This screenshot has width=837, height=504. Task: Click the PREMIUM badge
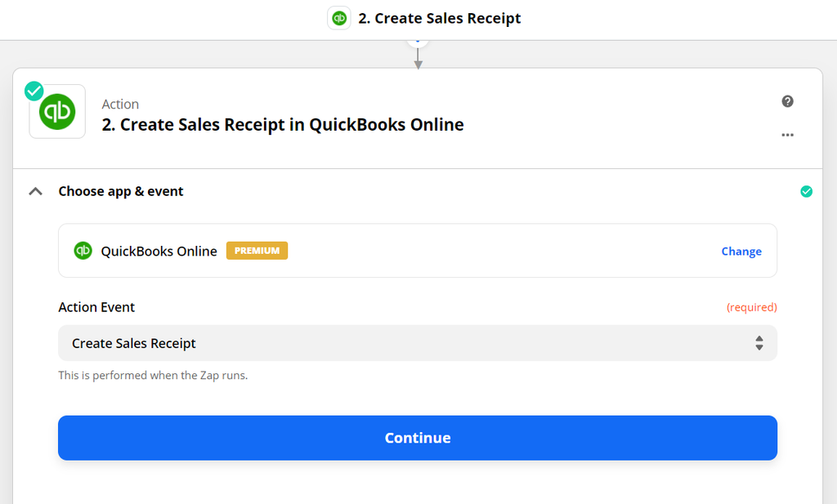point(257,251)
